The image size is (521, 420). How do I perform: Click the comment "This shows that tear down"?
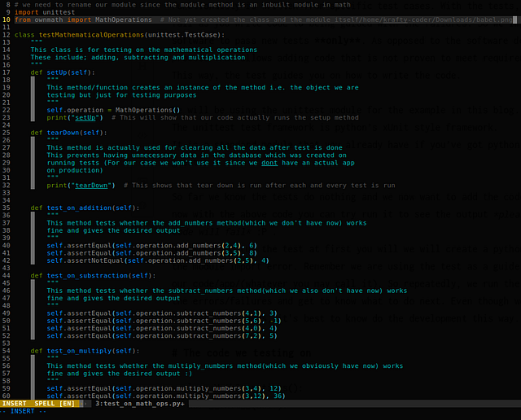[x=260, y=186]
